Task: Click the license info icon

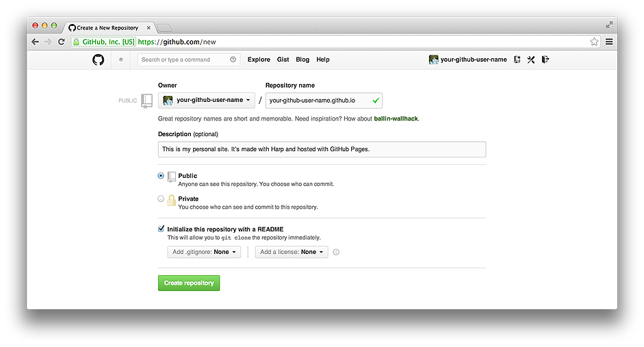Action: 336,252
